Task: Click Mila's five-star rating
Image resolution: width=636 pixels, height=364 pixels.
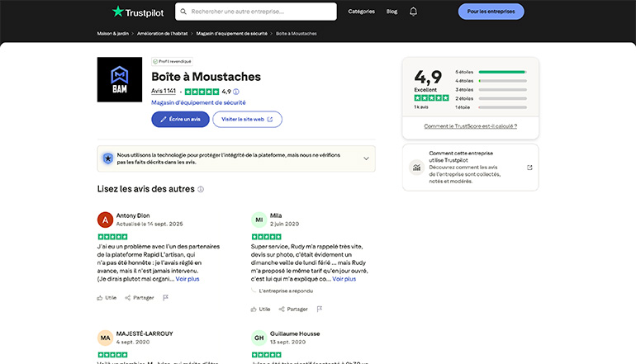Action: 267,237
